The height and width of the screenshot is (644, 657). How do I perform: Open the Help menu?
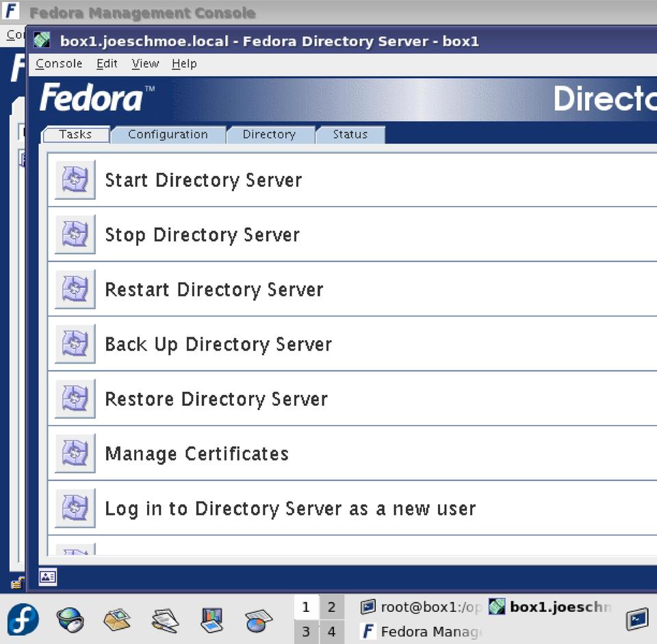pyautogui.click(x=184, y=64)
